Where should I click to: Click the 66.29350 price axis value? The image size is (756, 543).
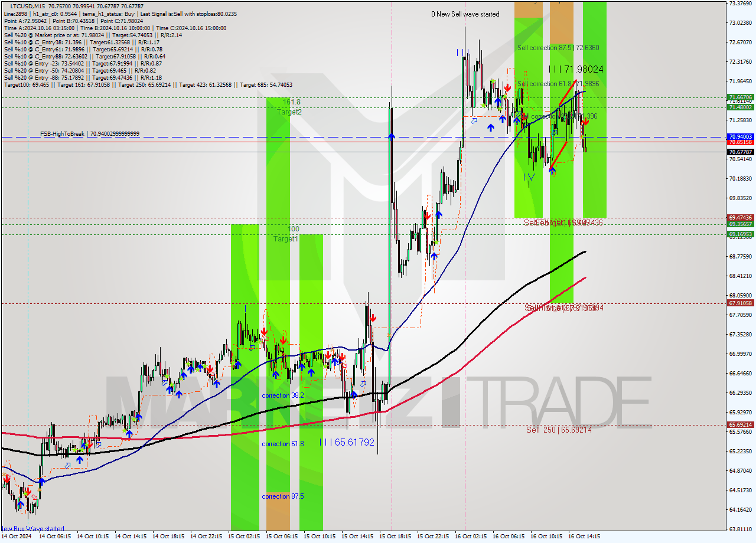740,392
